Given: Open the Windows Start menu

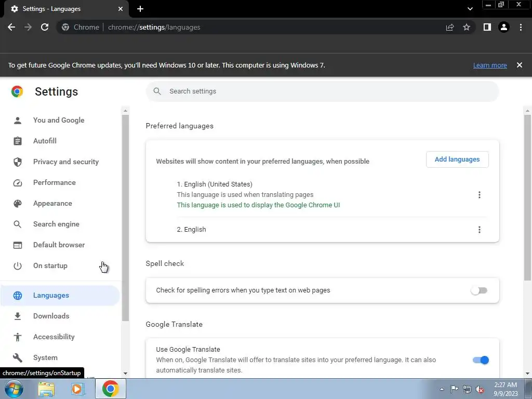Looking at the screenshot, I should [14, 389].
